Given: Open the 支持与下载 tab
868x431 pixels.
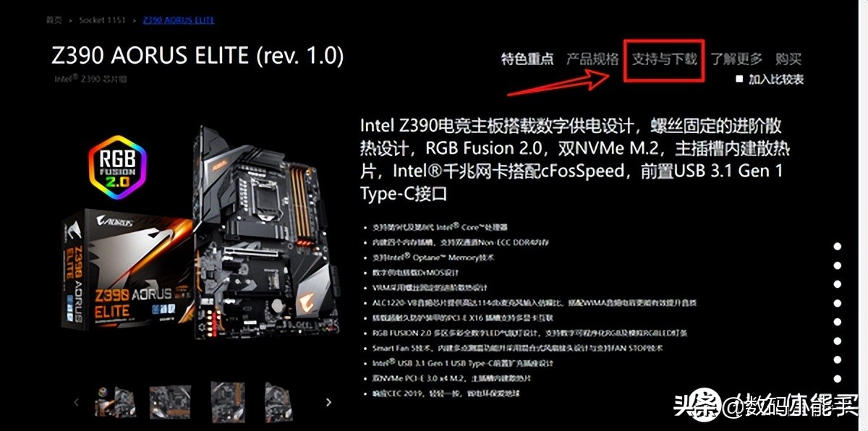Looking at the screenshot, I should click(665, 59).
